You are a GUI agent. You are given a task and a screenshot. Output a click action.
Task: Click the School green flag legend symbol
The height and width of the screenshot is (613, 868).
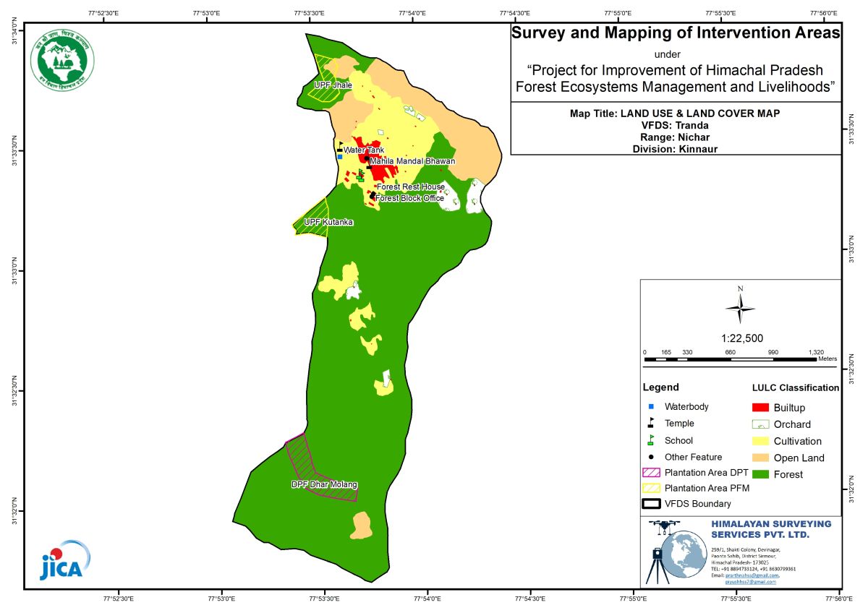[651, 440]
